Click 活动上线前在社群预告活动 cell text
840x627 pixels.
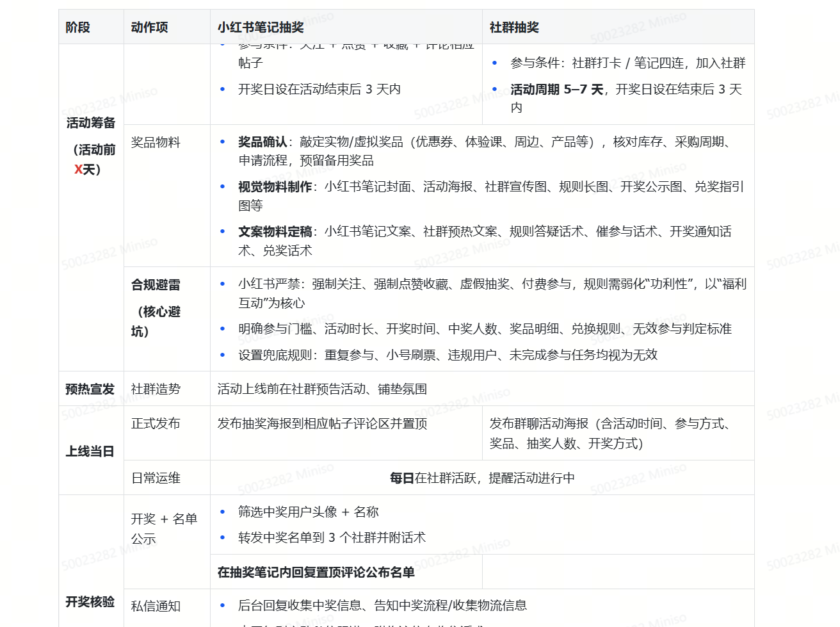coord(322,389)
